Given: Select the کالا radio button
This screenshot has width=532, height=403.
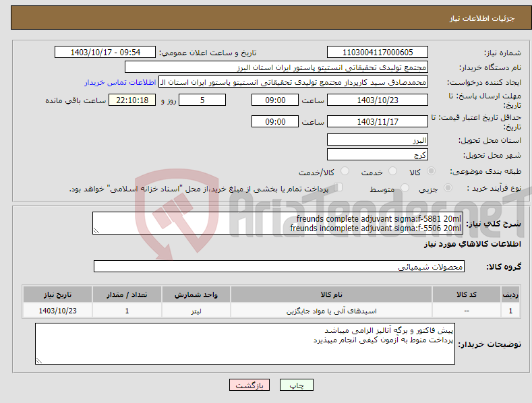Looking at the screenshot, I should 432,171.
